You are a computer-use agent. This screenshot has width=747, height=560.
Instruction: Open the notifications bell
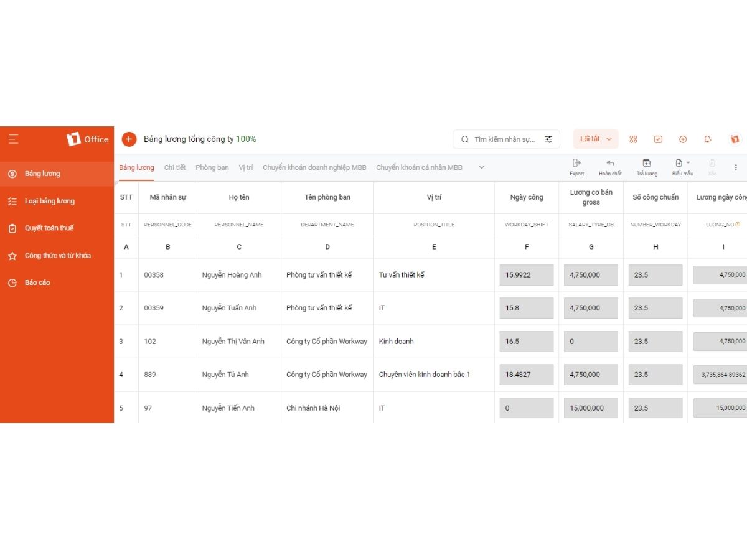tap(708, 139)
